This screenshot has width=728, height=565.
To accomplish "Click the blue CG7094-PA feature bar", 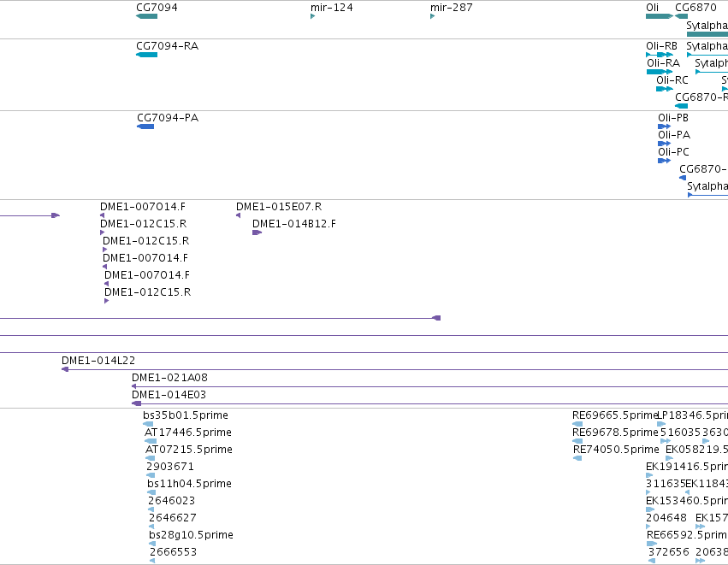I will tap(145, 127).
